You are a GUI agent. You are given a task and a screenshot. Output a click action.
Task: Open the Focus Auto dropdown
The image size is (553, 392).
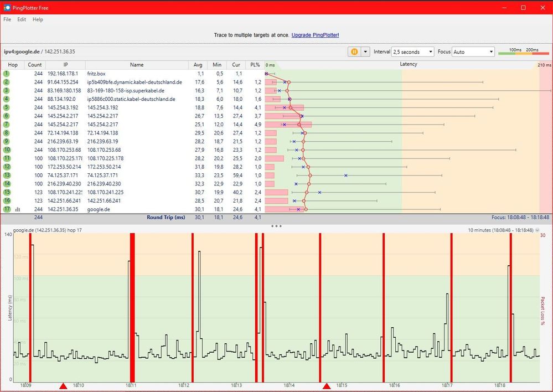coord(473,52)
